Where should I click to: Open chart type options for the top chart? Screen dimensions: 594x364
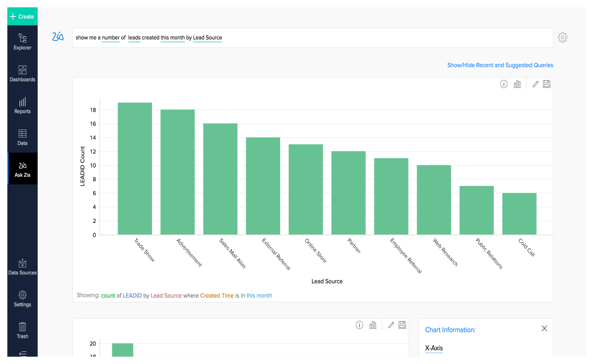coord(517,84)
